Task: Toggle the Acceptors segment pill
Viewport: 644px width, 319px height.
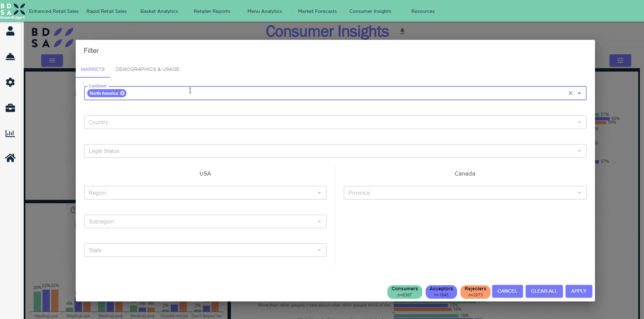Action: (441, 292)
